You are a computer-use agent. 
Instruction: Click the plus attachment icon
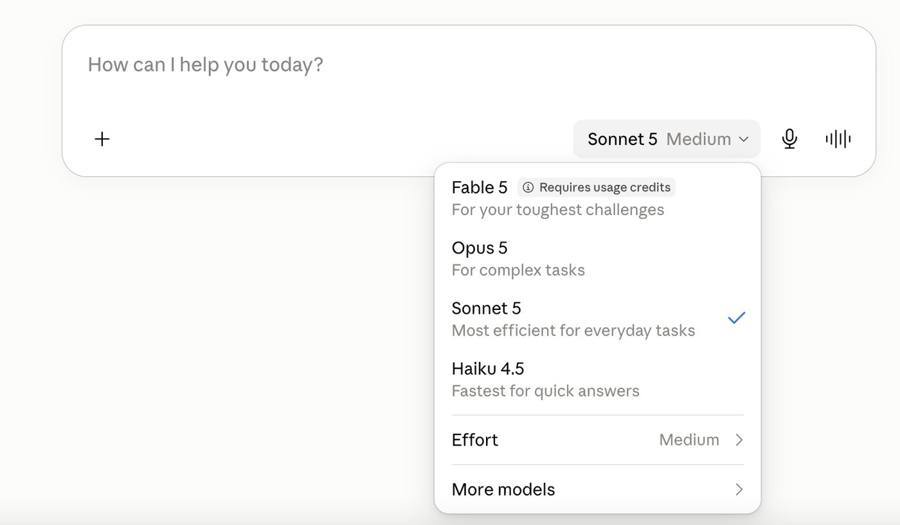click(x=102, y=139)
